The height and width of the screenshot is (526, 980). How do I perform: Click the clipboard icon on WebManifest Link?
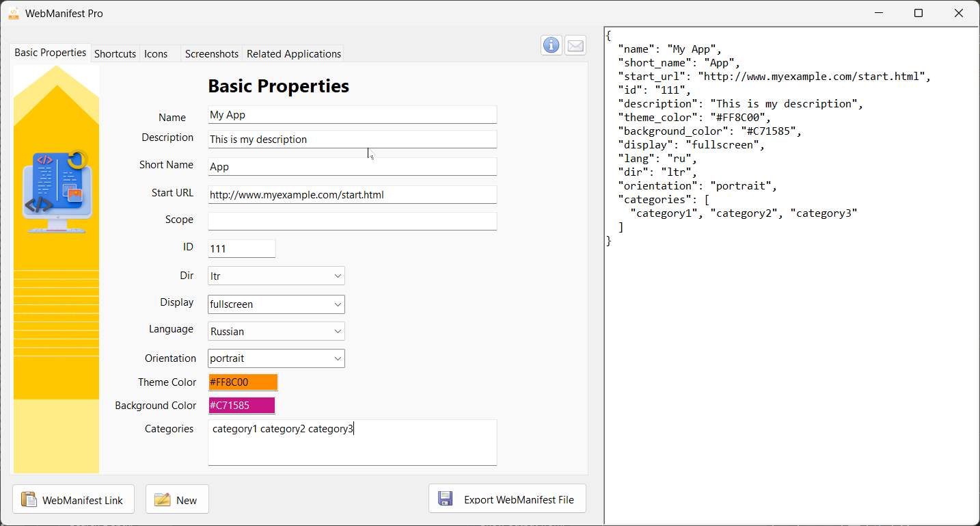tap(29, 500)
